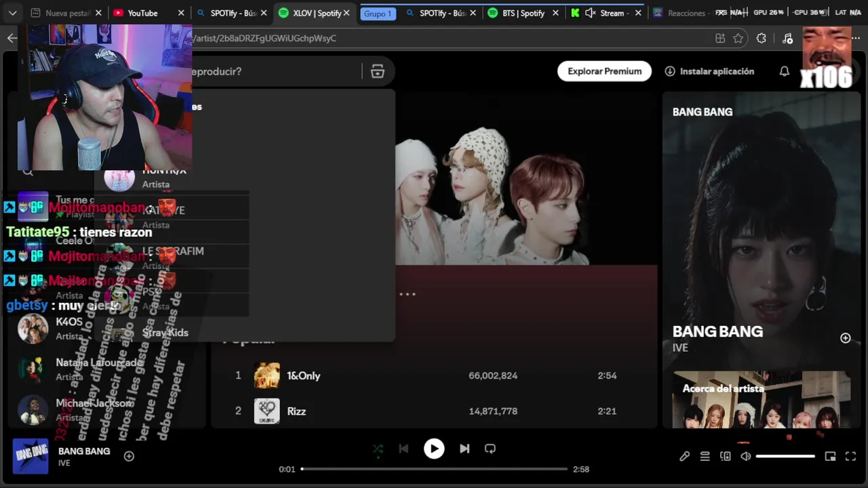Viewport: 868px width, 488px height.
Task: Open the 1&Only album cover
Action: click(267, 375)
